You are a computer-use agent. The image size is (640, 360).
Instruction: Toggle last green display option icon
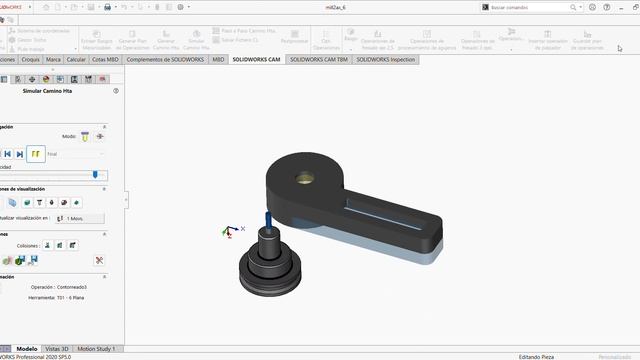(x=77, y=202)
